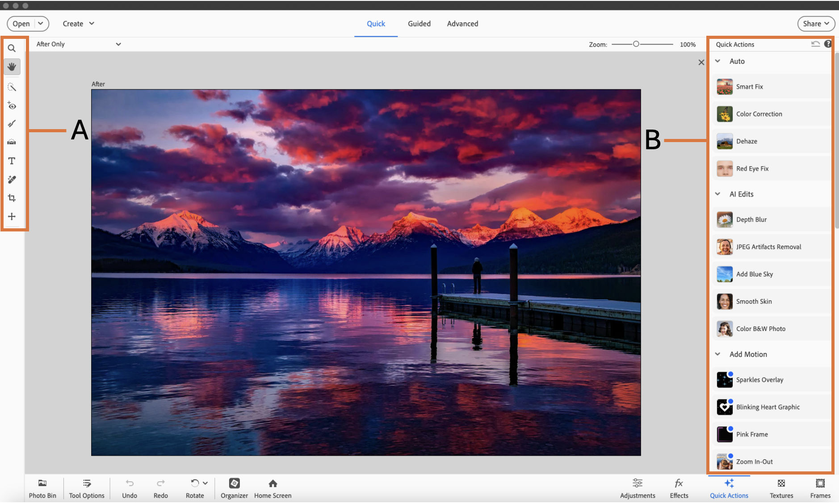Rotate the photo using Rotate button
Viewport: 839px width, 504px height.
tap(195, 489)
